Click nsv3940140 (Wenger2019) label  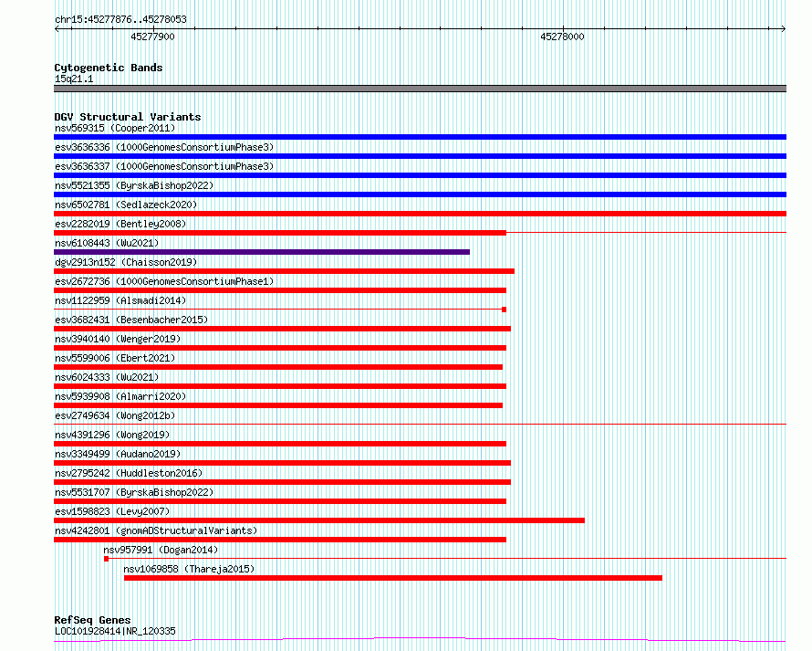(x=118, y=339)
